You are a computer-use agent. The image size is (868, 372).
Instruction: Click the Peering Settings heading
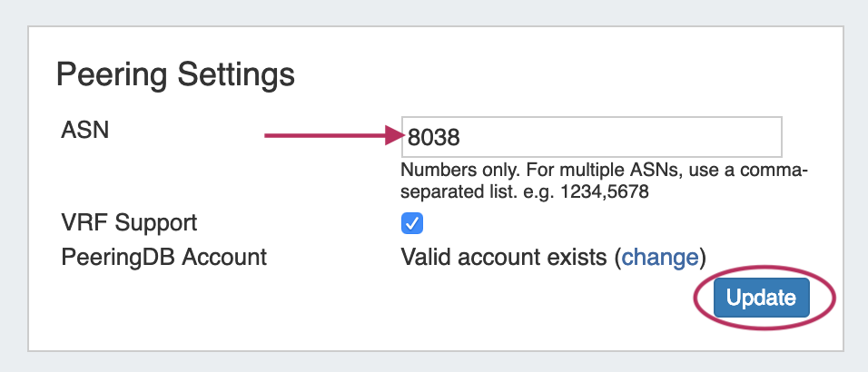(175, 74)
